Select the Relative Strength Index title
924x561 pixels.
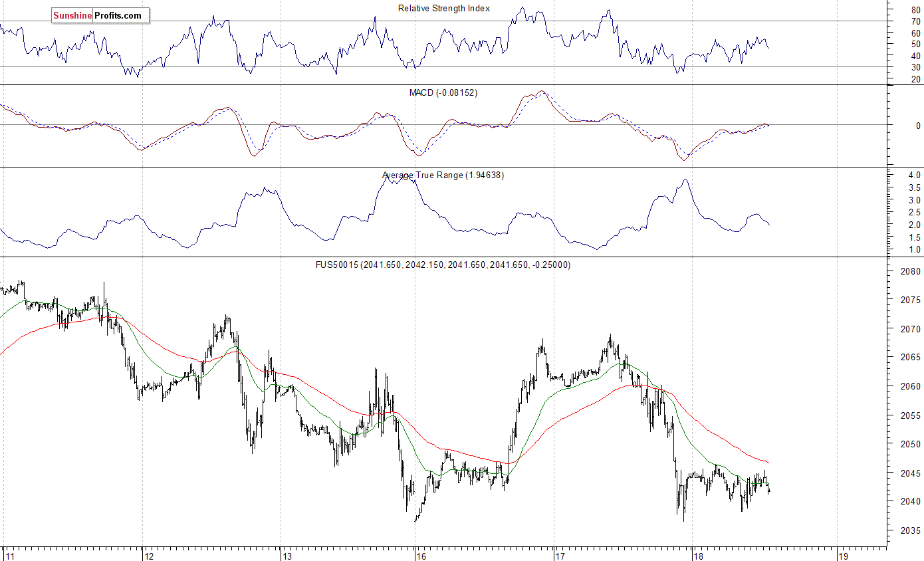[444, 8]
